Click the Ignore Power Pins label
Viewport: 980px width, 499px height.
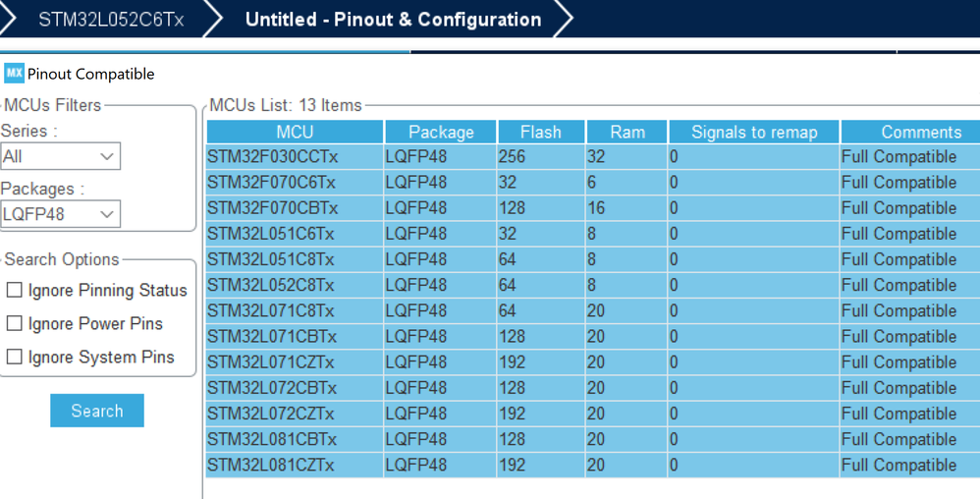[95, 323]
